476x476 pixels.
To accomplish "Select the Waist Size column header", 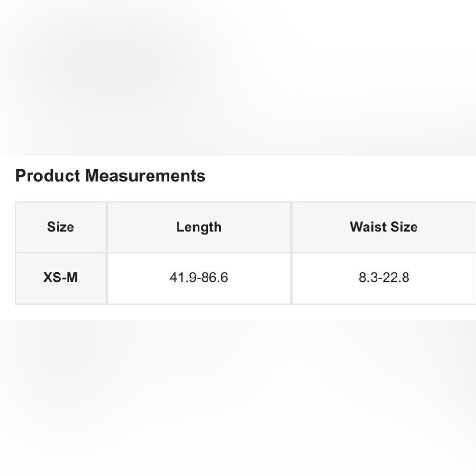I will (x=383, y=227).
